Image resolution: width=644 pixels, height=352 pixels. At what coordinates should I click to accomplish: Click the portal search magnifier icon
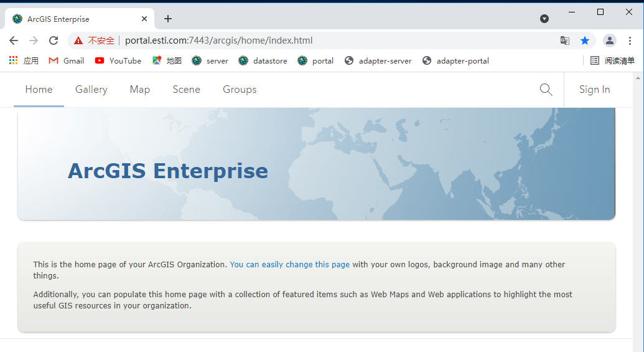click(x=546, y=89)
